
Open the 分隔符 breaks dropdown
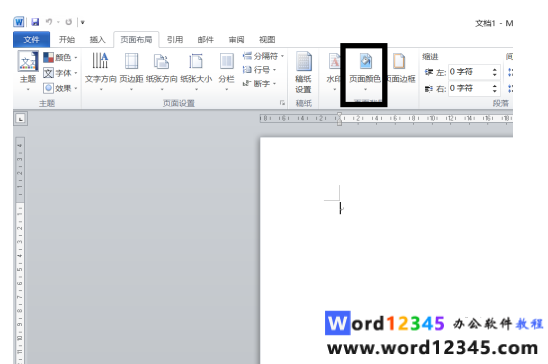tap(263, 56)
